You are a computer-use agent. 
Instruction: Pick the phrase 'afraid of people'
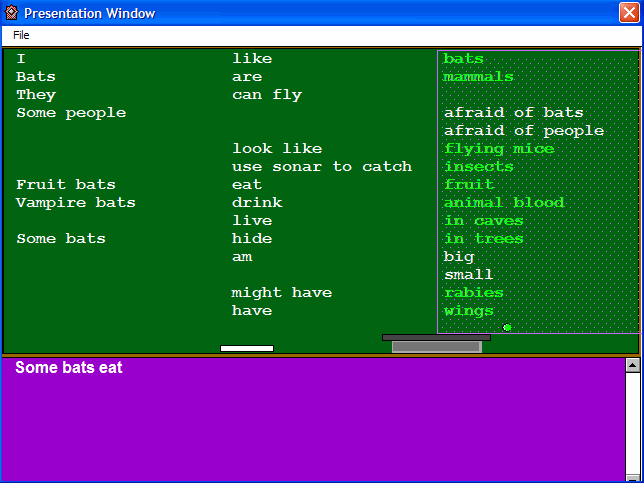pos(524,131)
